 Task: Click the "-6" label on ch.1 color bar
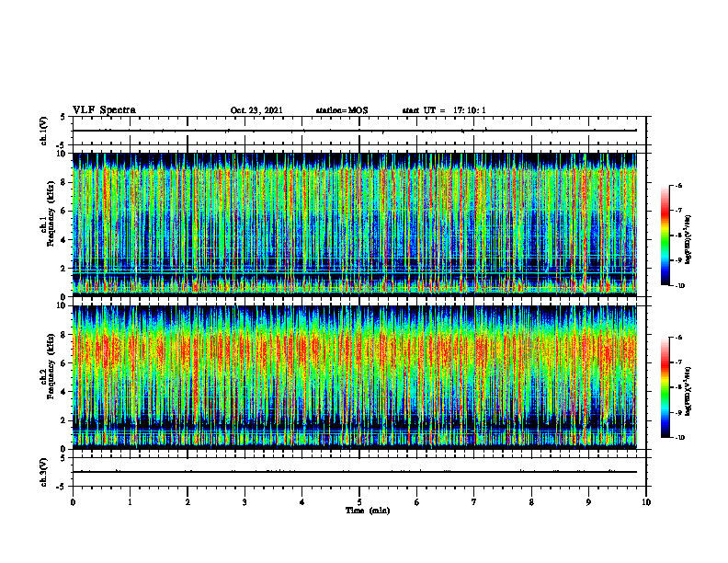coord(678,186)
